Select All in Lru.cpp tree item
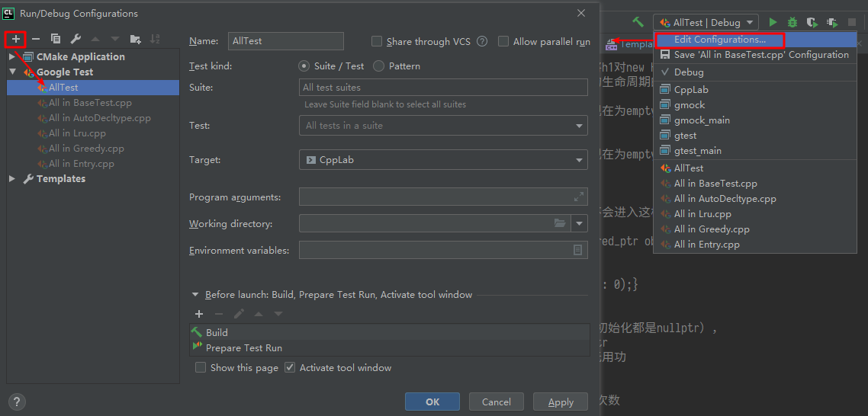The image size is (868, 416). pos(77,133)
